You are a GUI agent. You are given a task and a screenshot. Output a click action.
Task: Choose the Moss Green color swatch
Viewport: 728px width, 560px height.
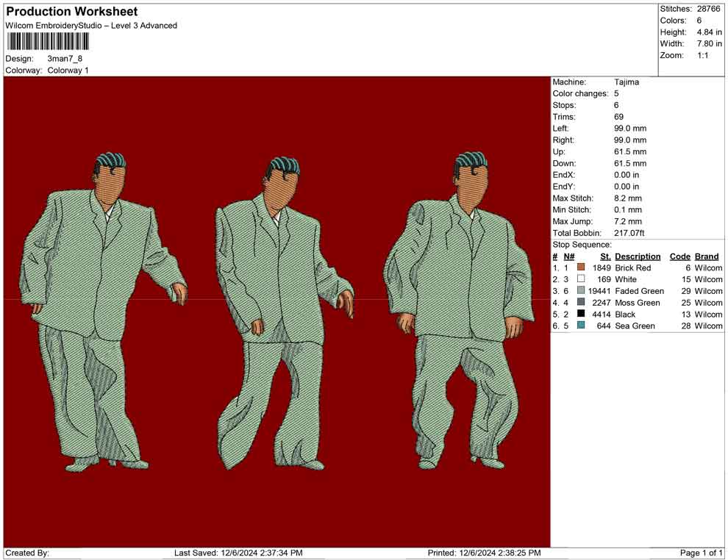click(581, 303)
